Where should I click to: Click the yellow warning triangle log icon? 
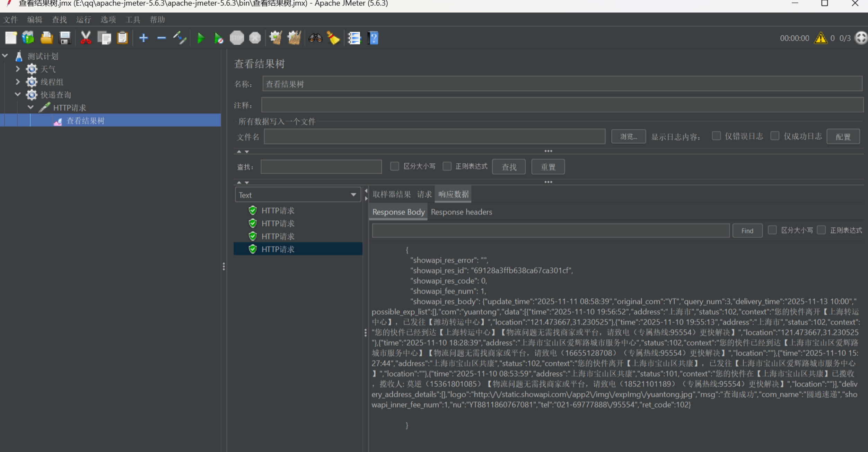pyautogui.click(x=821, y=38)
